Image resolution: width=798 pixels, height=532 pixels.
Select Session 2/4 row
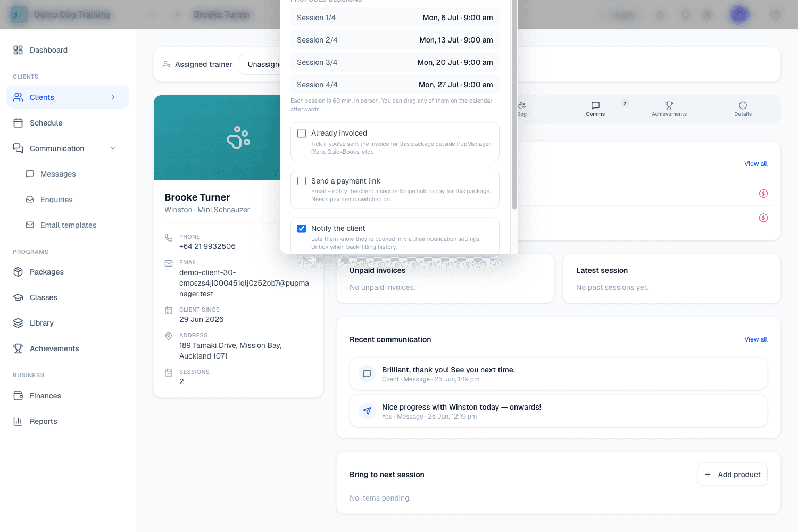coord(395,40)
